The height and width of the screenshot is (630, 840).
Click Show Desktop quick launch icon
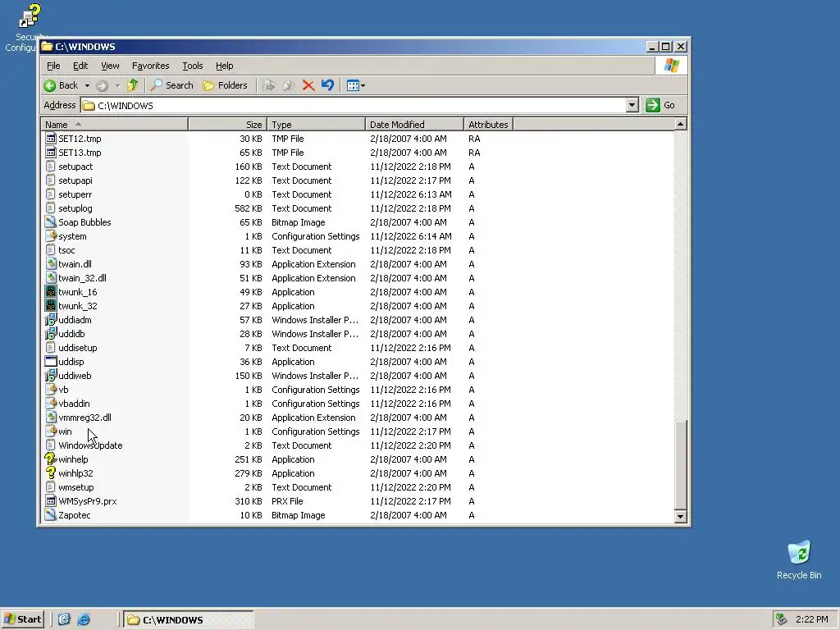coord(64,619)
